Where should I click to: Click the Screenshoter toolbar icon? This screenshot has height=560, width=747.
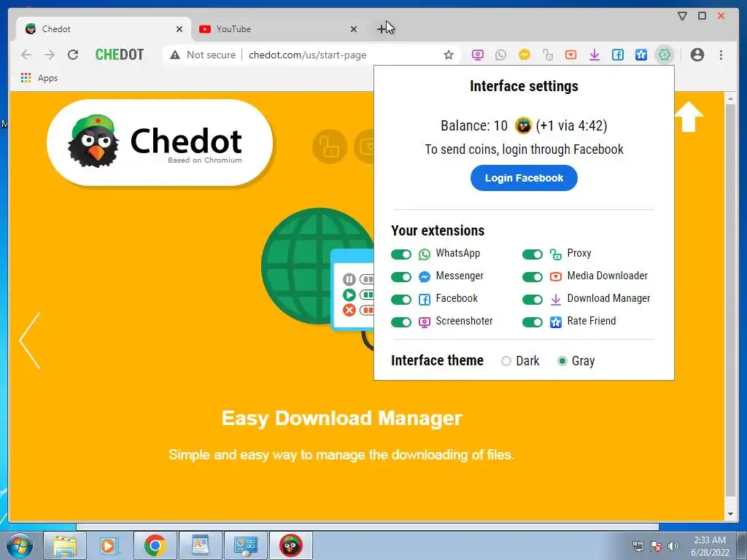click(x=477, y=55)
